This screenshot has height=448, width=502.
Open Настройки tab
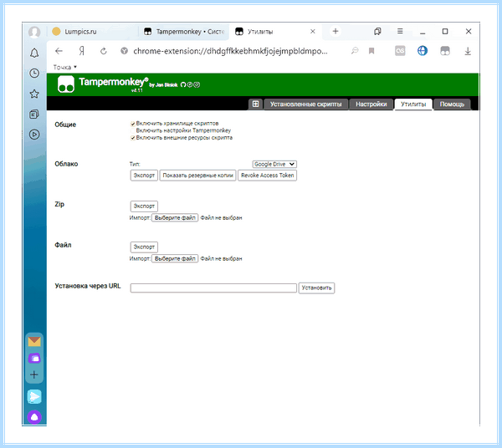click(x=371, y=104)
